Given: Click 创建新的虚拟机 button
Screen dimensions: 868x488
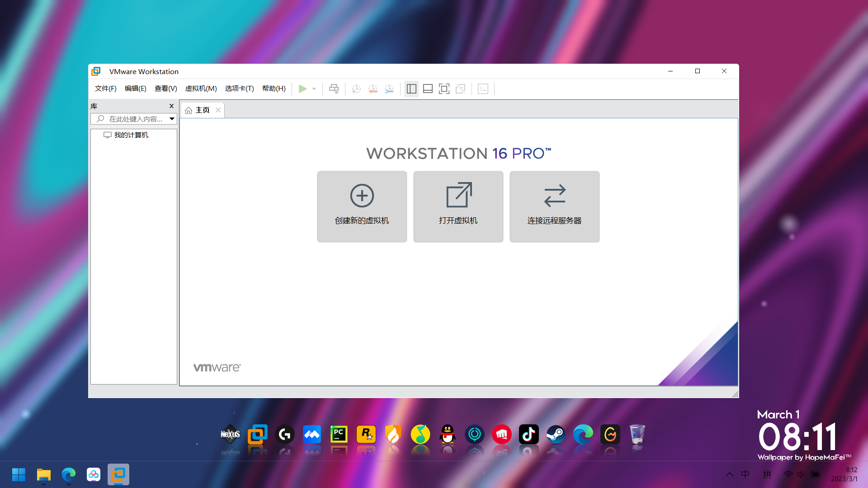Looking at the screenshot, I should tap(362, 206).
